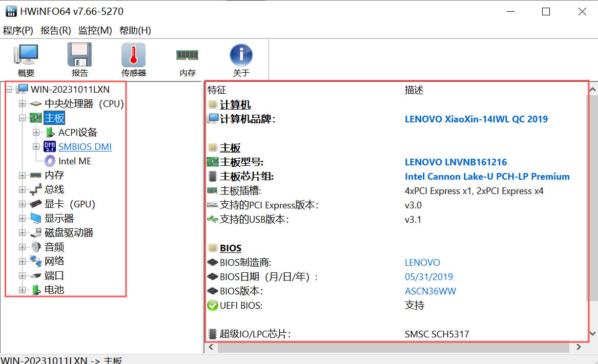598x364 pixels.
Task: Expand the 中央处理器 (CPU) tree node
Action: [22, 104]
